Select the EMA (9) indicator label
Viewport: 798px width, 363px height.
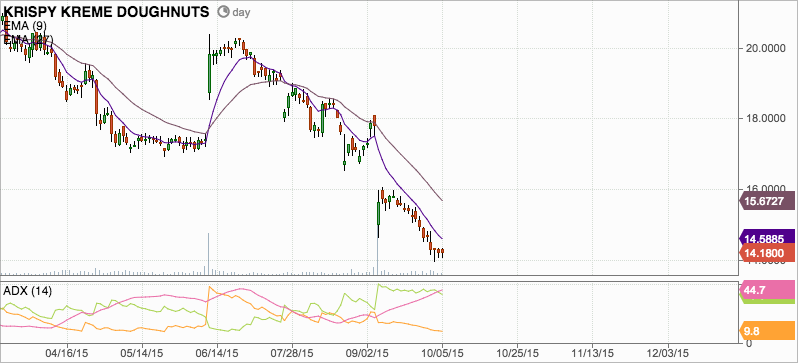25,25
